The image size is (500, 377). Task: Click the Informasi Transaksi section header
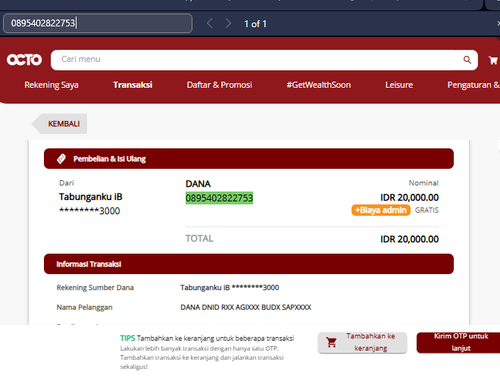(249, 264)
